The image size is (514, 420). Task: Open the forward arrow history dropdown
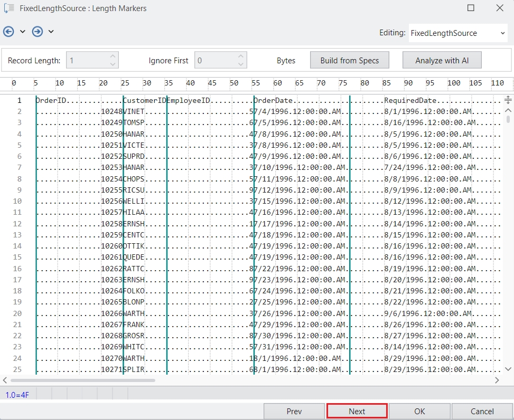tap(51, 32)
